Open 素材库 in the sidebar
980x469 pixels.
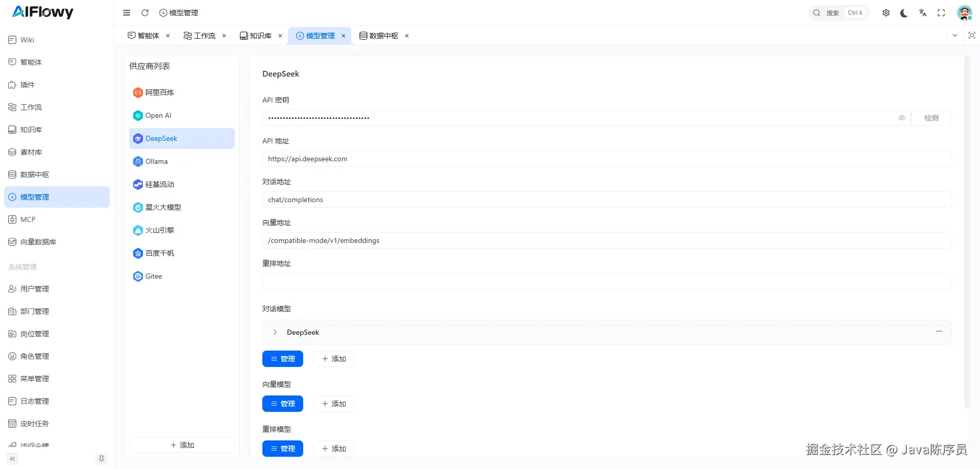(57, 152)
